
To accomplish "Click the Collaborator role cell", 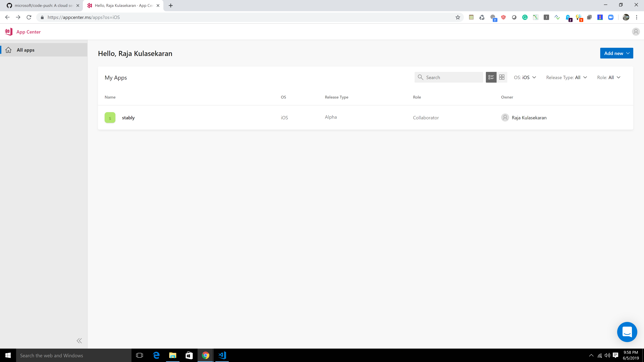I will [426, 118].
